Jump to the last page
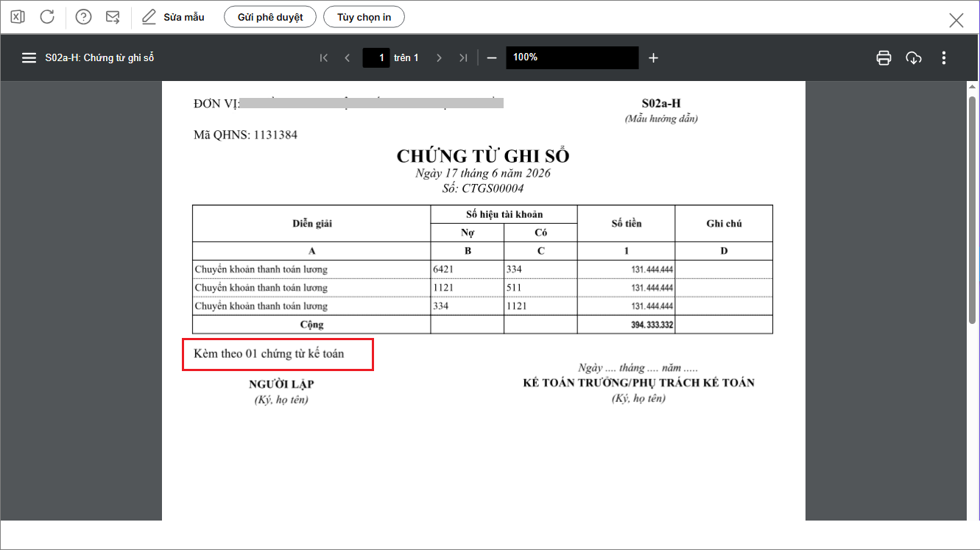Screen dimensions: 980x550 coord(463,57)
